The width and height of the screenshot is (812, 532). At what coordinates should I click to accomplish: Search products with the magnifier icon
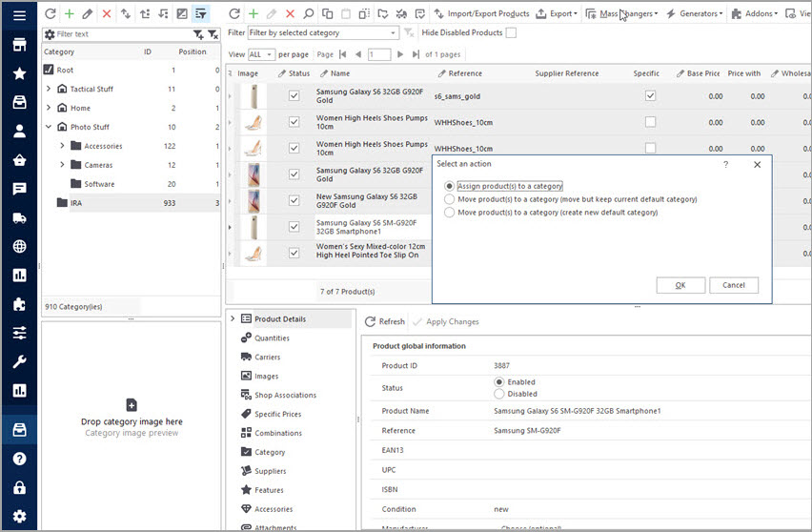point(309,14)
